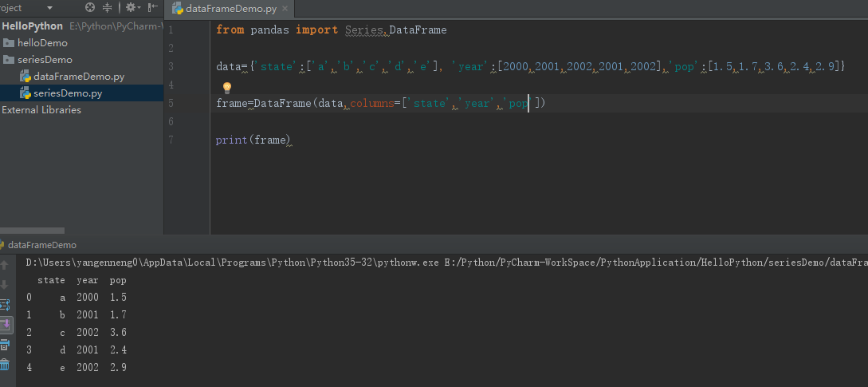Image resolution: width=868 pixels, height=387 pixels.
Task: Expand External Libraries node
Action: pyautogui.click(x=41, y=110)
